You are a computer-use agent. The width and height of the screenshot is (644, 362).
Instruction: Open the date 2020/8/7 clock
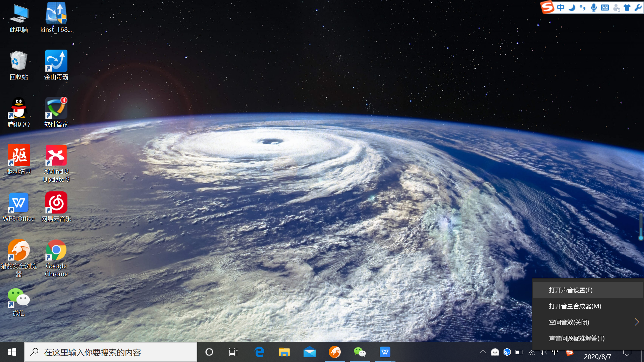(597, 356)
